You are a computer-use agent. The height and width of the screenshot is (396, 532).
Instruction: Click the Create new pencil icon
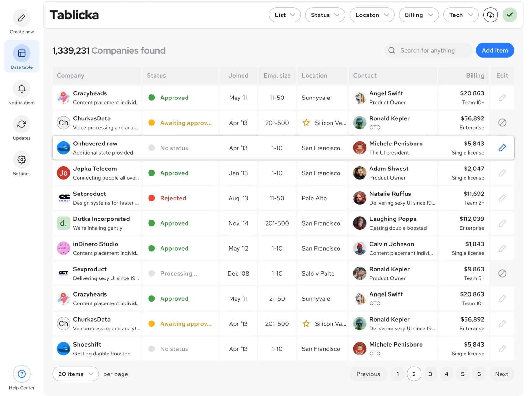[x=22, y=18]
